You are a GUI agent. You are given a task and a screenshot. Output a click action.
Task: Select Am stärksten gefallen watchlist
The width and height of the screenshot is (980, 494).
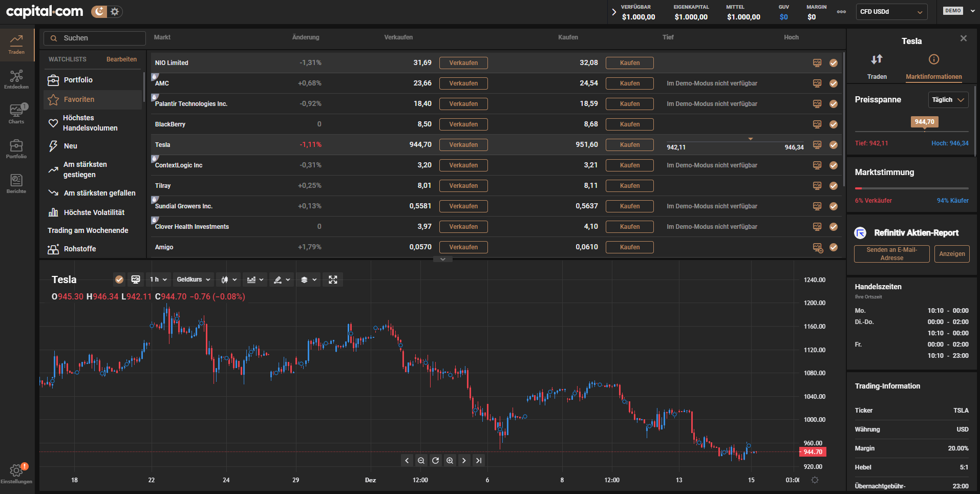92,193
